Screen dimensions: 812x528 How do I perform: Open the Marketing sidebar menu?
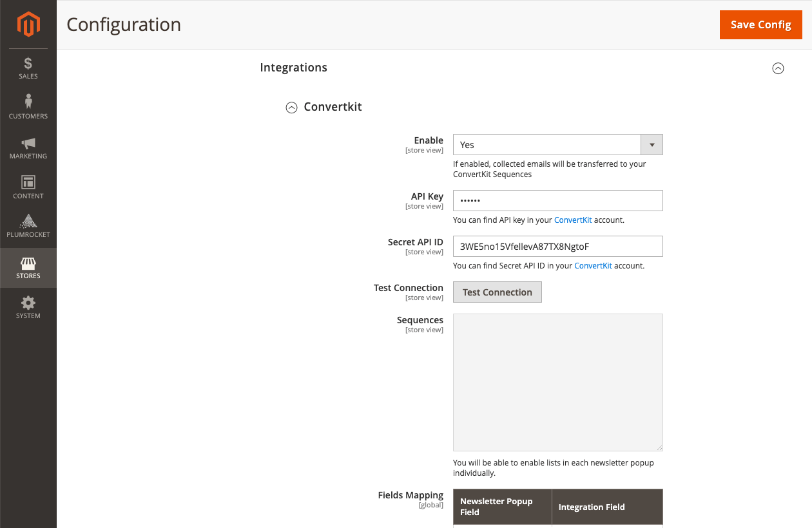28,147
